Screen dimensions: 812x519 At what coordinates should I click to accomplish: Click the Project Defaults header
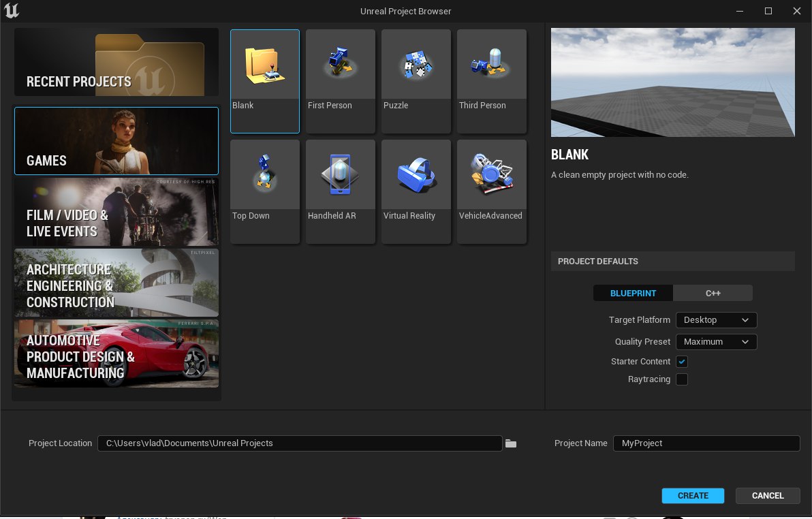[673, 261]
